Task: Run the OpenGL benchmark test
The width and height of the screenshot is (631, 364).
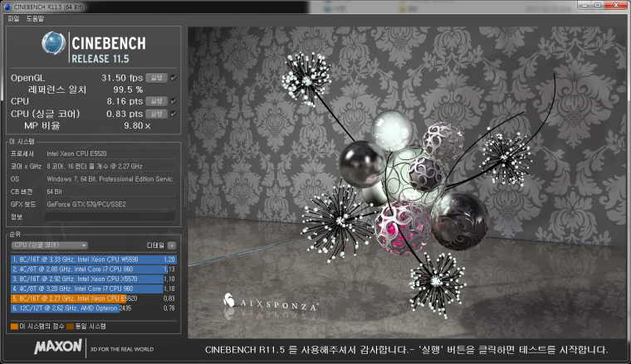Action: pyautogui.click(x=157, y=78)
